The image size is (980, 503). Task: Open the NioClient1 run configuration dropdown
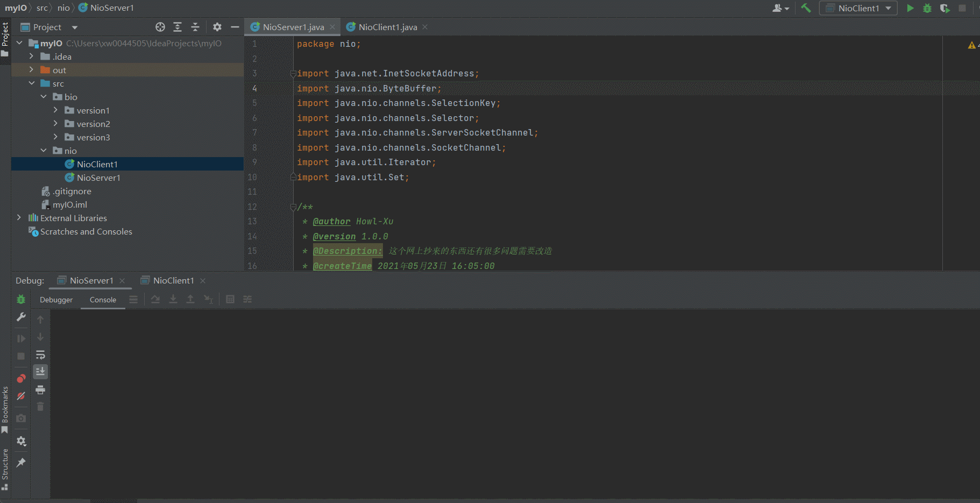(858, 8)
